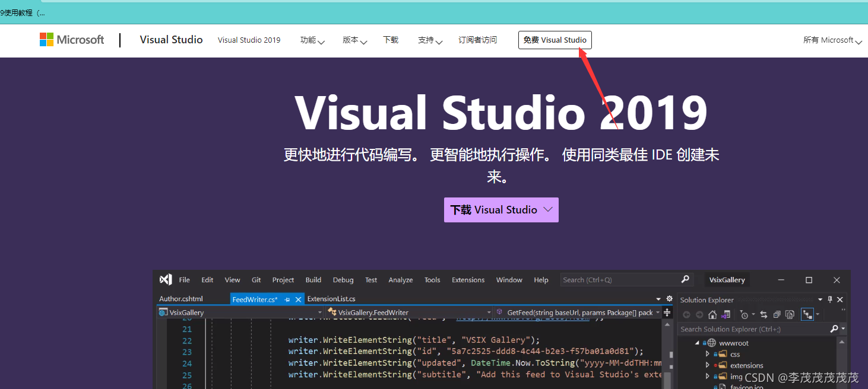
Task: Open VsixGallery.FeedWriter class dropdown
Action: 410,313
